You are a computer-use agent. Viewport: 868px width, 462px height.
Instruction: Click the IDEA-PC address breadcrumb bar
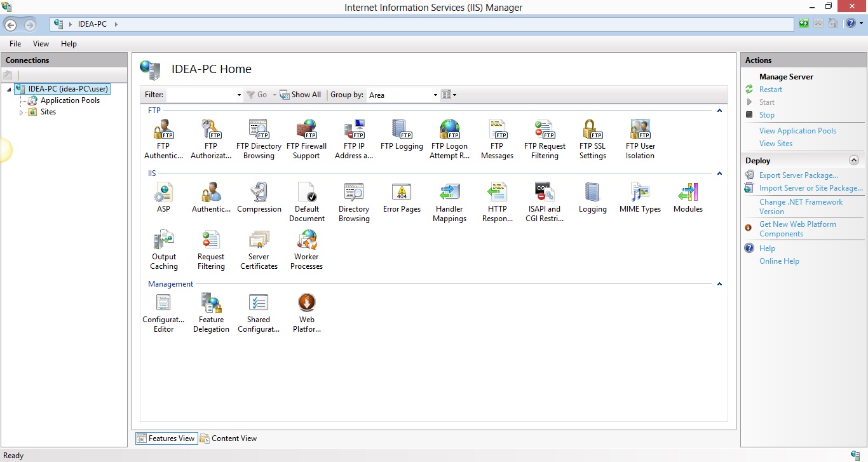423,24
